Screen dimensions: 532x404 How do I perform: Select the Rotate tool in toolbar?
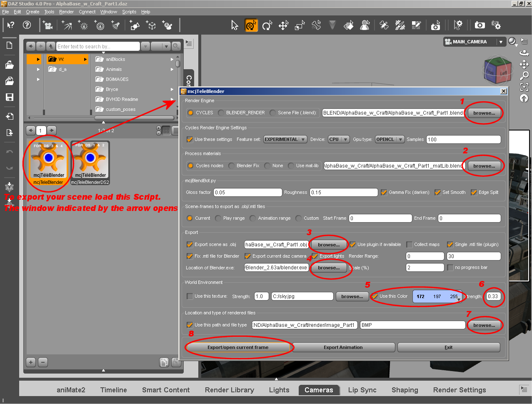[x=267, y=25]
